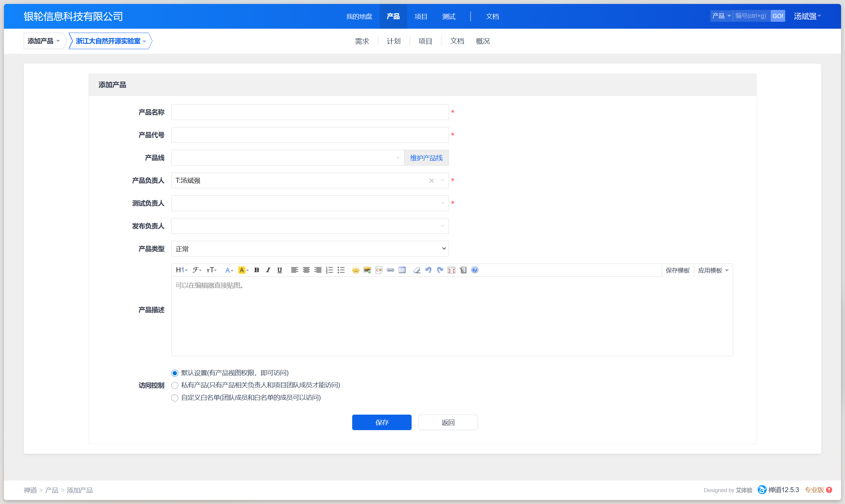Select 自定义白名单 access control option
The height and width of the screenshot is (504, 845).
(x=175, y=398)
